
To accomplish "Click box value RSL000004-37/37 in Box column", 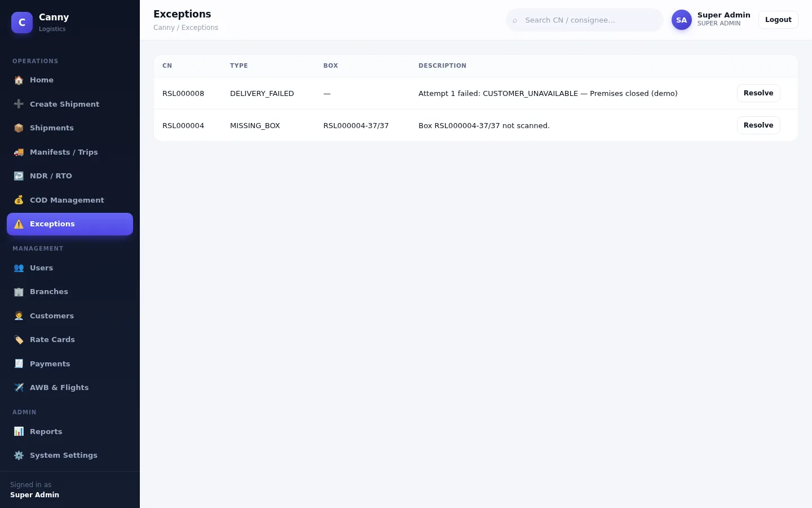I will click(x=356, y=126).
